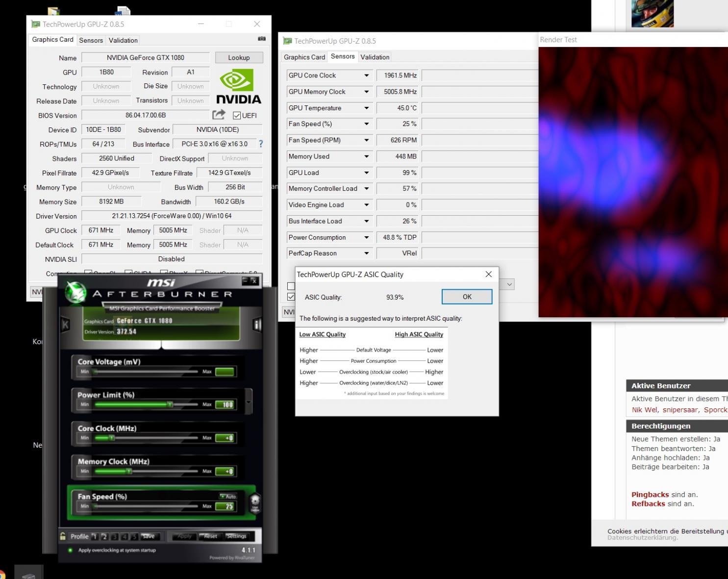Select Afterburner profile slot 4
The width and height of the screenshot is (728, 579).
coord(125,536)
